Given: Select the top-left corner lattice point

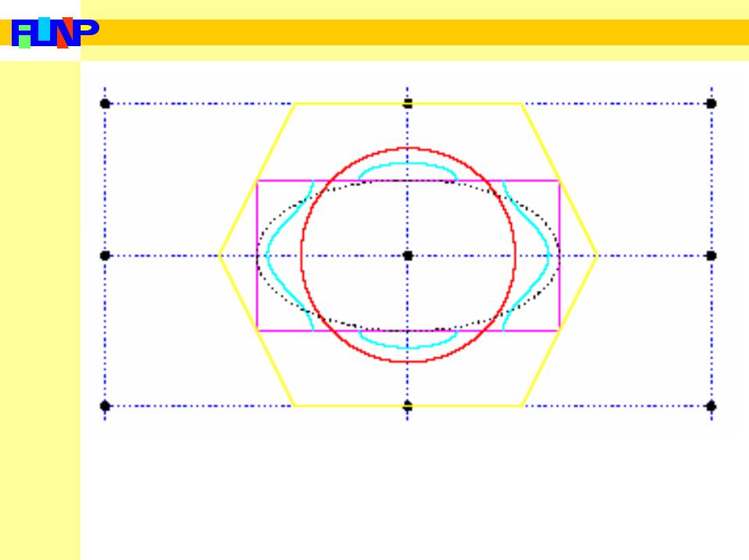Looking at the screenshot, I should click(105, 103).
